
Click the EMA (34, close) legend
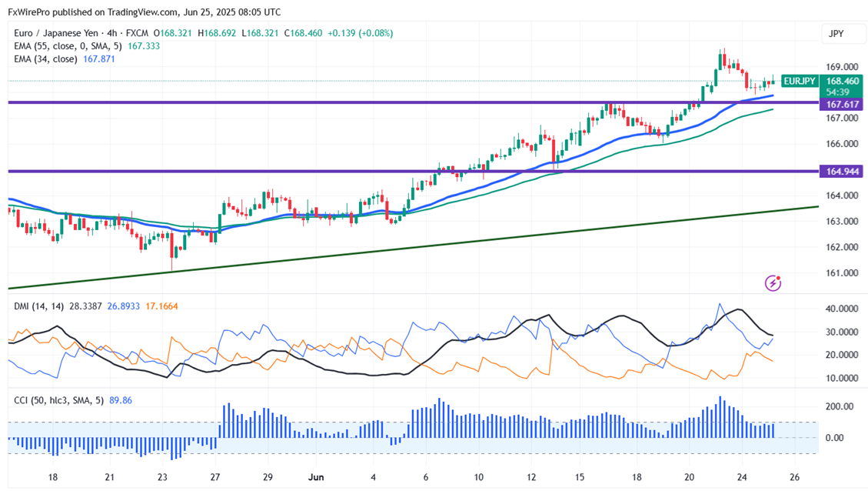tap(45, 58)
